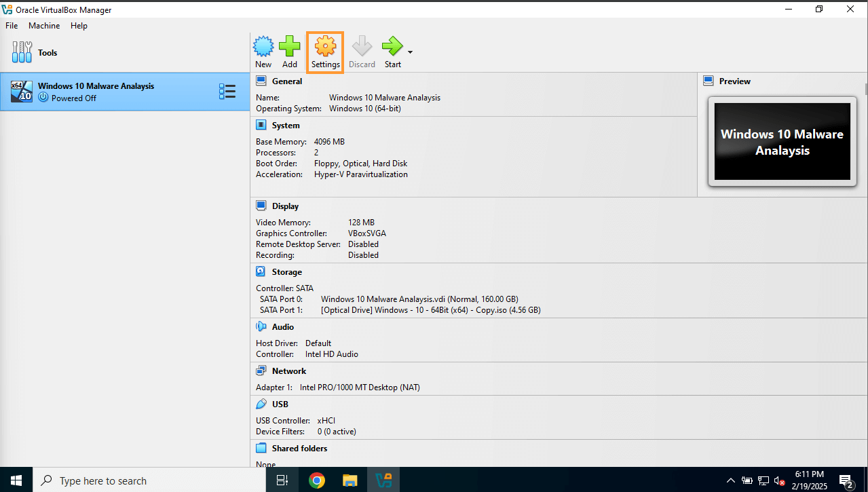The image size is (868, 492).
Task: Click the Windows 10 (64-bit) operating system text
Action: pyautogui.click(x=365, y=109)
